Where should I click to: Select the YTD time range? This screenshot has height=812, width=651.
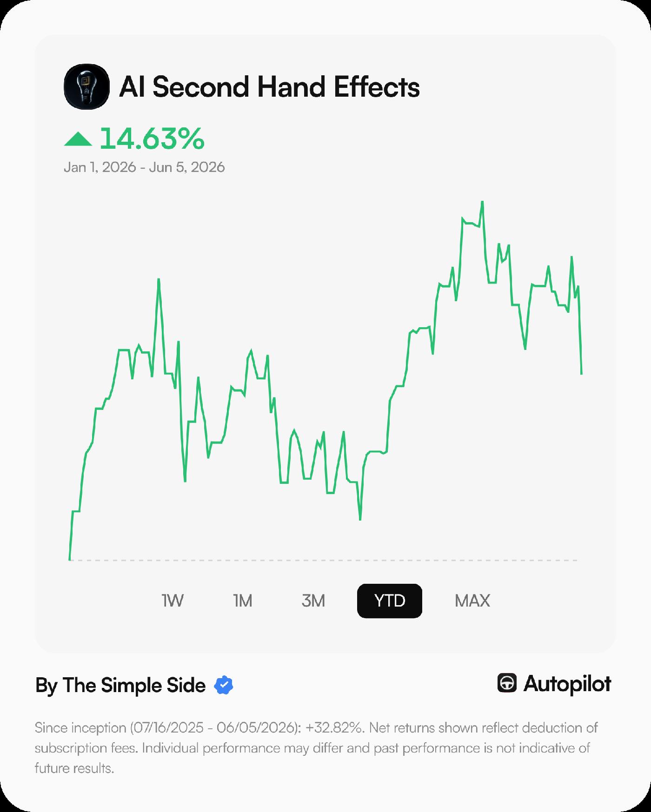coord(390,601)
